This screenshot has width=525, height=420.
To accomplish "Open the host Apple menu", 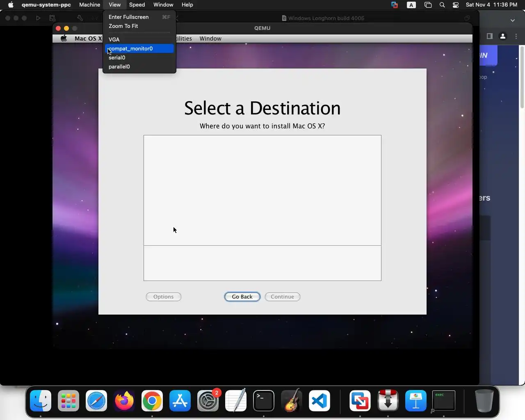I will tap(11, 5).
